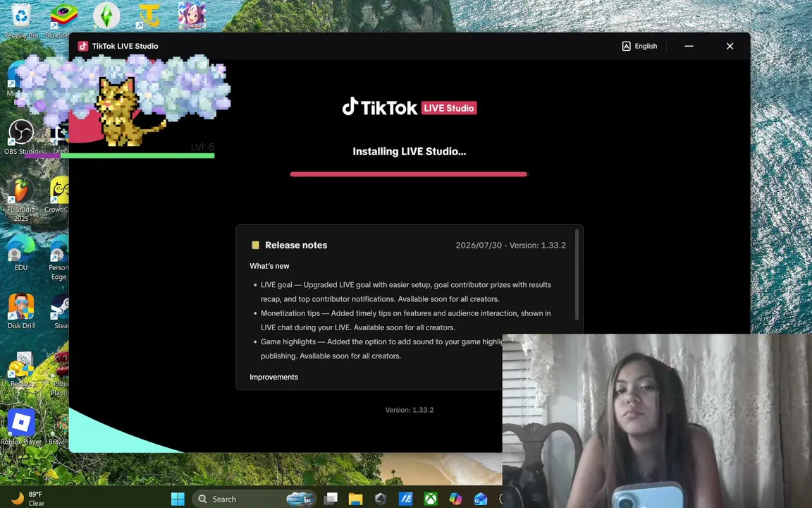Click the "Improvements" heading
This screenshot has width=812, height=508.
coord(274,377)
